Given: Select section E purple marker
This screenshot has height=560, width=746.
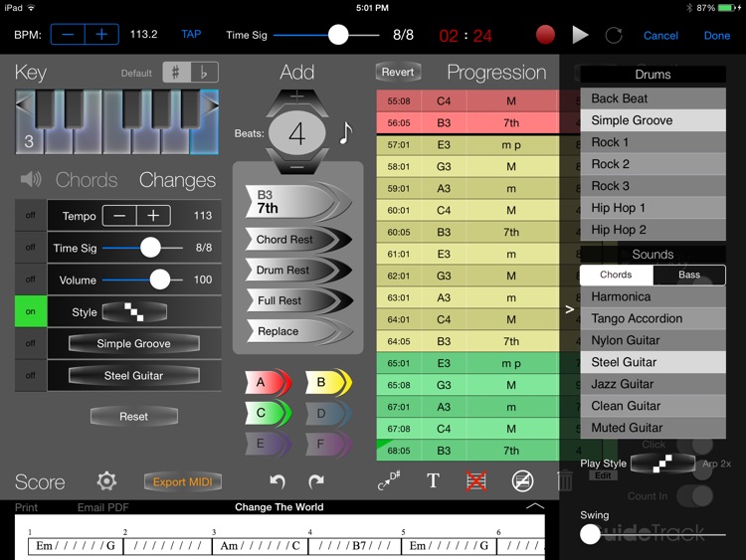Looking at the screenshot, I should point(268,444).
